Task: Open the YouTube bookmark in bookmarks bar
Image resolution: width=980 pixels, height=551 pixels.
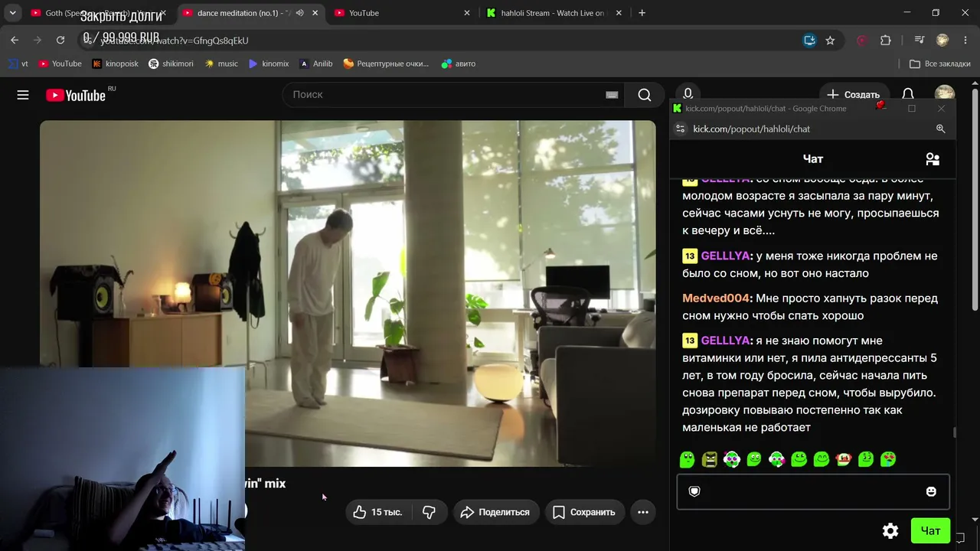Action: click(60, 64)
